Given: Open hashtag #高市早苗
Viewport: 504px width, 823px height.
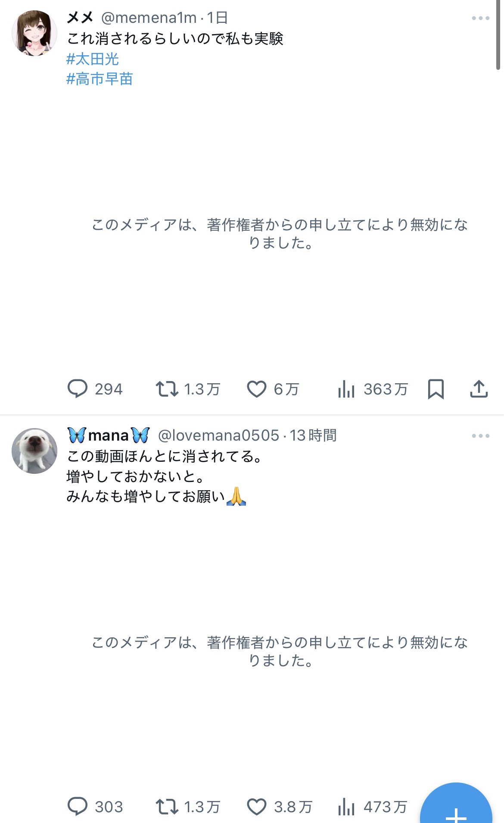Looking at the screenshot, I should 100,79.
